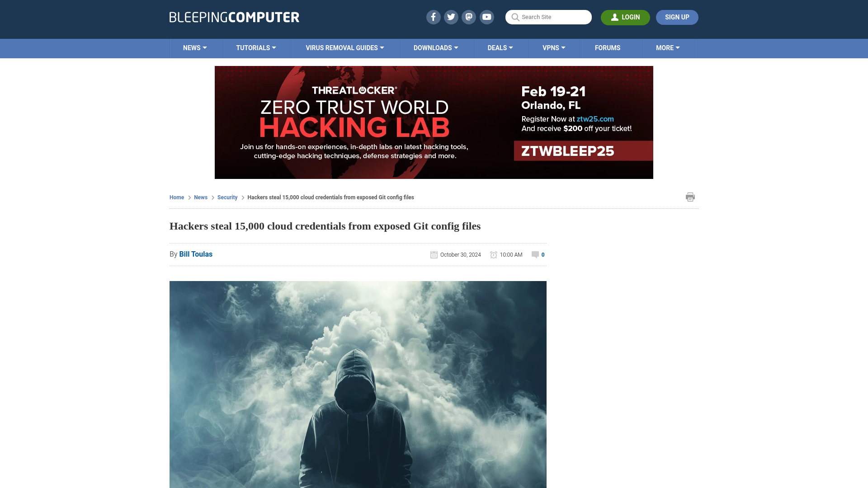Click the calendar date icon near October 30
868x488 pixels.
434,254
